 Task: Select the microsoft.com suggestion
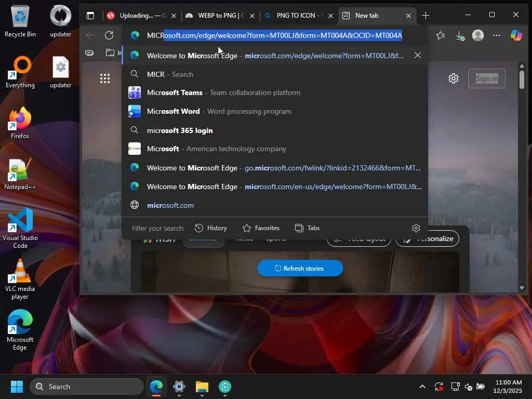275,205
